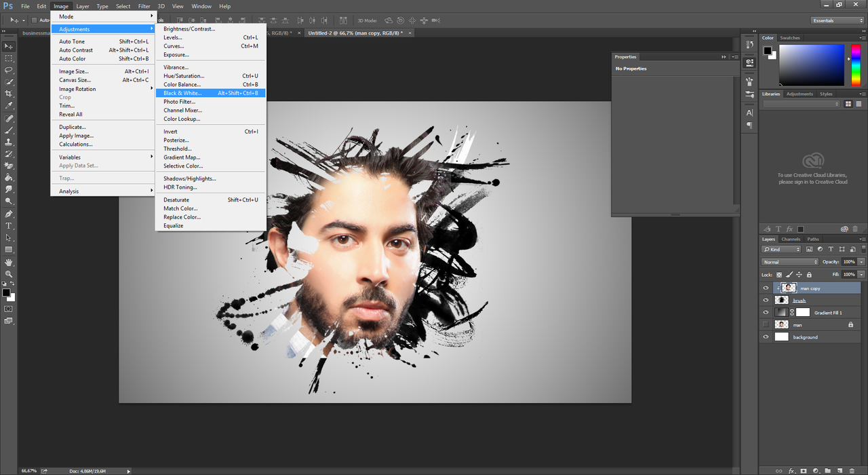Screen dimensions: 868x475
Task: Open the Essentials workspace dropdown
Action: [x=838, y=20]
